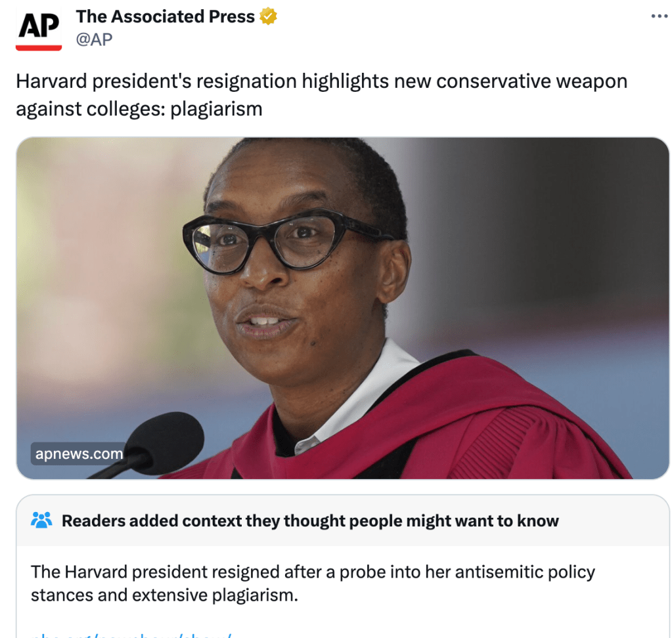Screen dimensions: 672x638
Task: Open the AP logo profile avatar
Action: coord(39,28)
